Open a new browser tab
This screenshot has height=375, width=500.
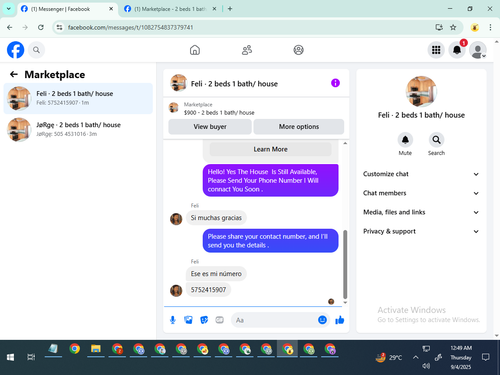pos(230,9)
